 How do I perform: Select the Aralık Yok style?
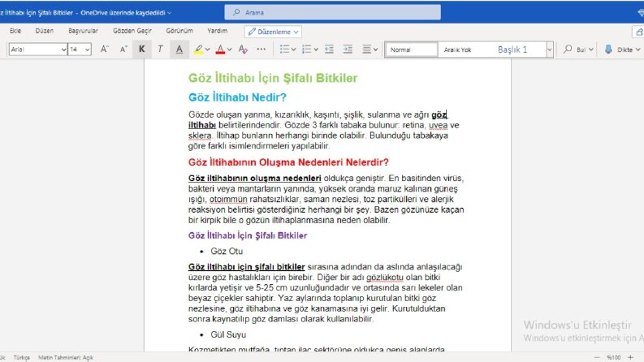point(457,50)
